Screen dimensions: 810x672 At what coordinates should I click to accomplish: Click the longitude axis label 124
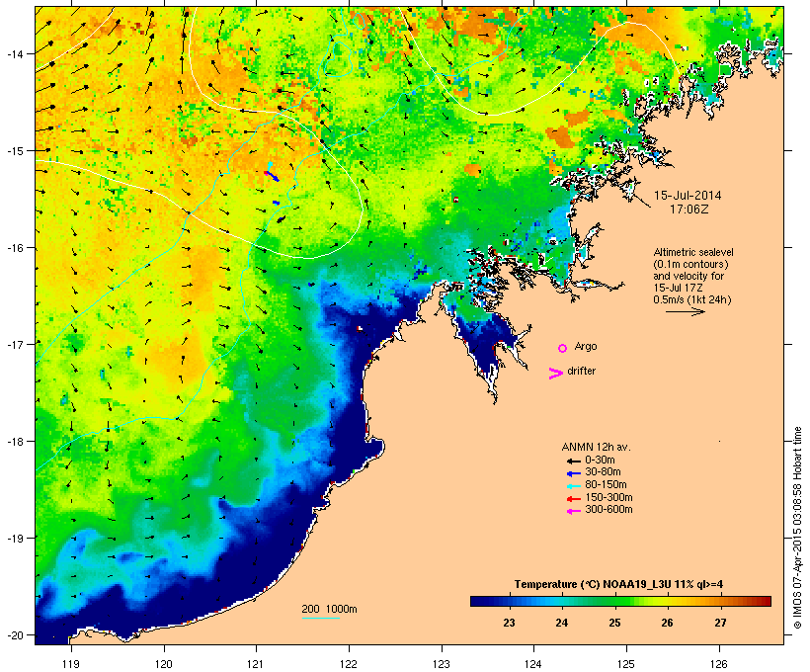(533, 664)
